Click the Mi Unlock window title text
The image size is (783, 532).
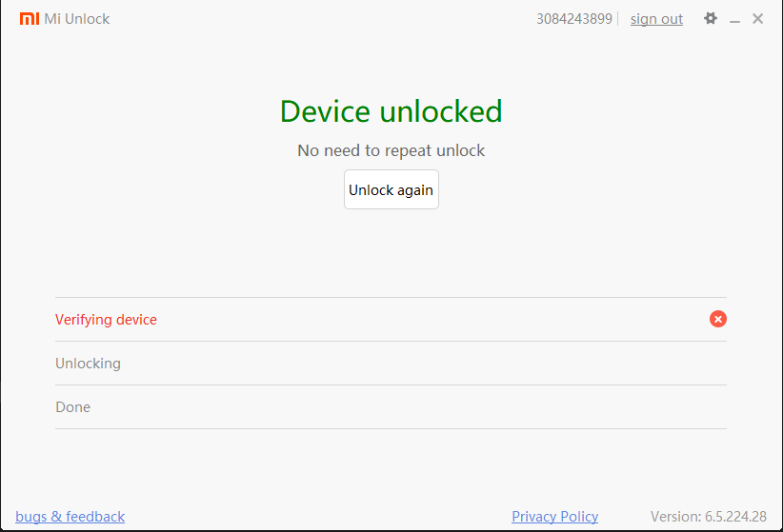76,19
